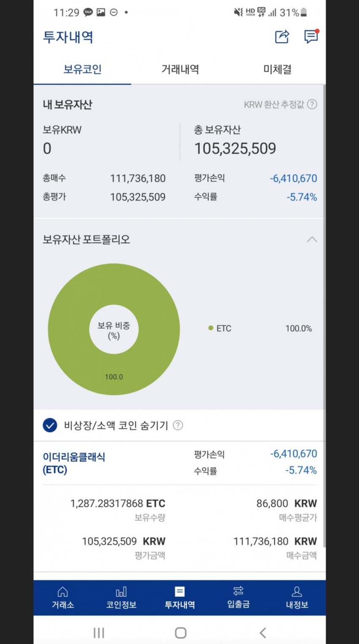
Task: Collapse the 보유자산 포트폴리오 section
Action: click(312, 240)
